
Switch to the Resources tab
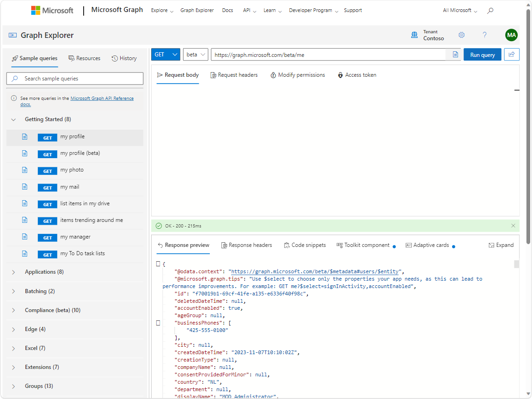[85, 58]
